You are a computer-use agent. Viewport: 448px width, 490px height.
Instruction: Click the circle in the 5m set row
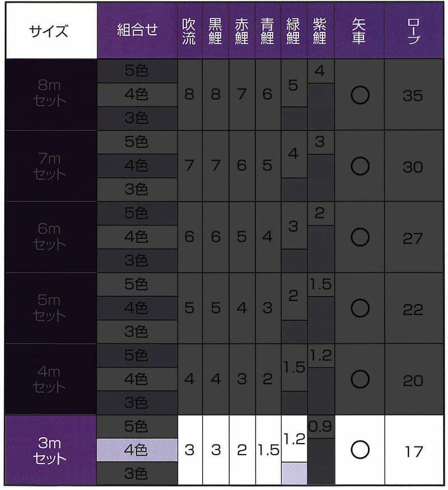tap(360, 309)
